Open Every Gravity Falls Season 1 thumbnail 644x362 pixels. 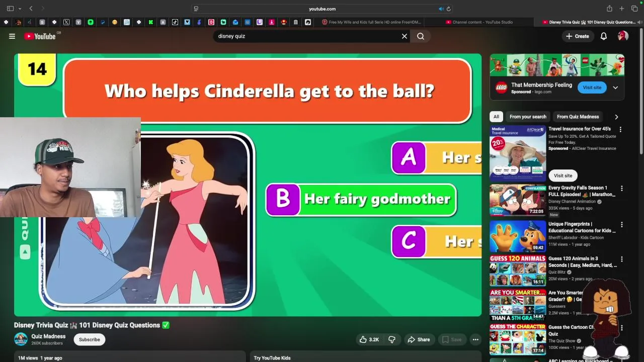pyautogui.click(x=518, y=200)
